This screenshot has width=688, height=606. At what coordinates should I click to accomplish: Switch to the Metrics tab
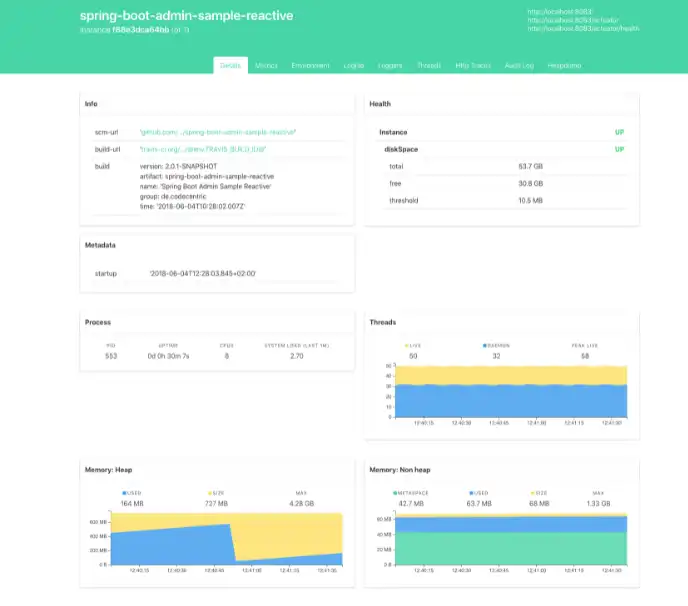tap(266, 65)
